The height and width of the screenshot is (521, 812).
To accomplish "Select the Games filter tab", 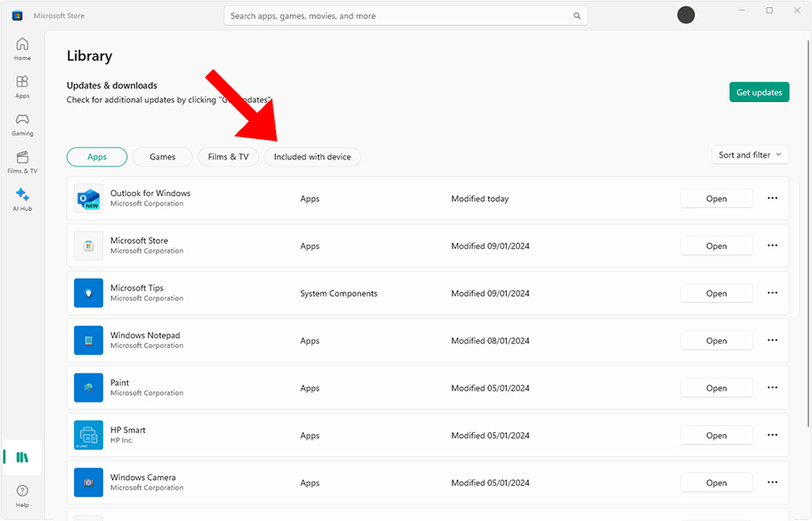I will click(162, 157).
